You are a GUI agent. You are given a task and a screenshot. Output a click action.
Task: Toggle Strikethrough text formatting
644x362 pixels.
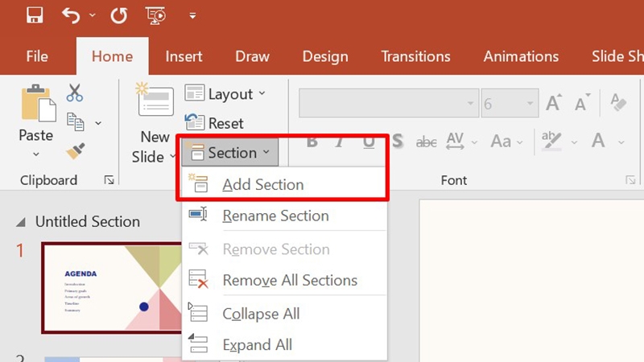pyautogui.click(x=427, y=142)
